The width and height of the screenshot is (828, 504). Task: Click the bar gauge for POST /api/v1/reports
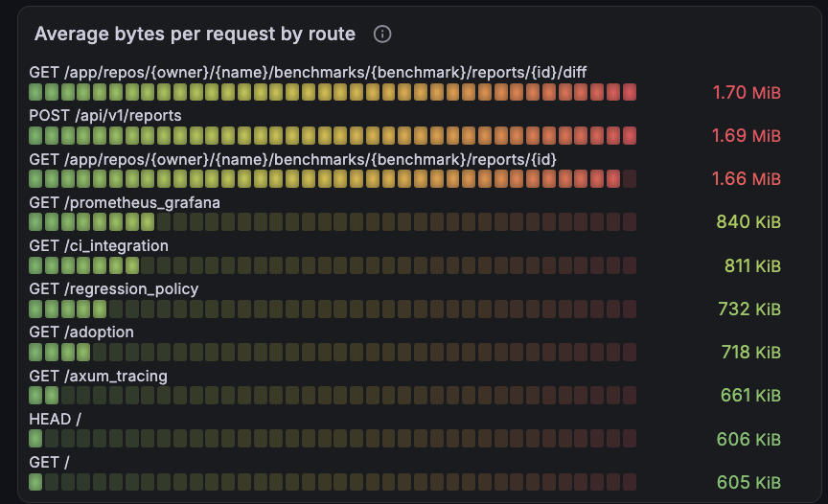point(333,136)
